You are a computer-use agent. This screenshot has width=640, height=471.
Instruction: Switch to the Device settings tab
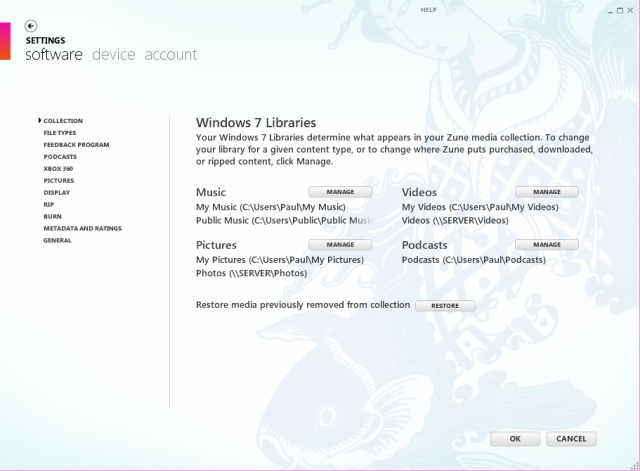(113, 54)
